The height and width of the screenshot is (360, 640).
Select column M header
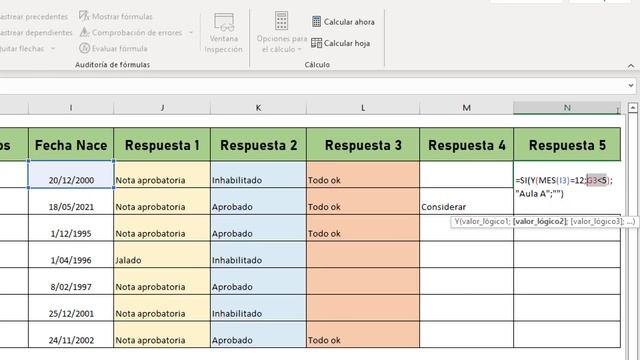click(x=467, y=108)
